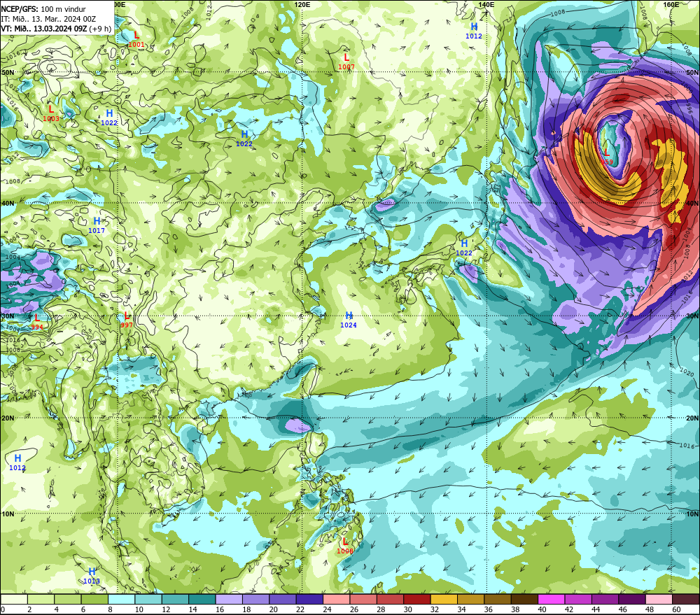Select the H 1013 high pressure marker
700x615 pixels.
92,577
